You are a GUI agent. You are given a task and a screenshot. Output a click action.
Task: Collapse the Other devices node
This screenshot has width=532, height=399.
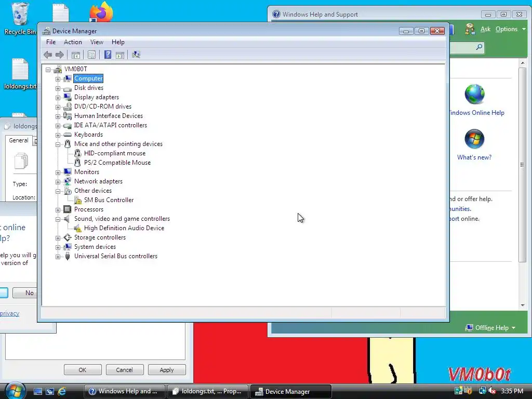click(58, 191)
